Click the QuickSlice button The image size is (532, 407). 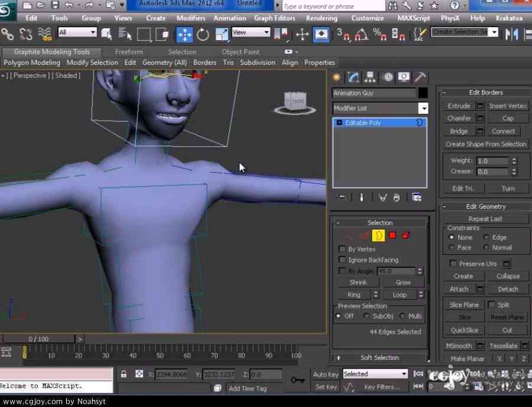point(464,330)
